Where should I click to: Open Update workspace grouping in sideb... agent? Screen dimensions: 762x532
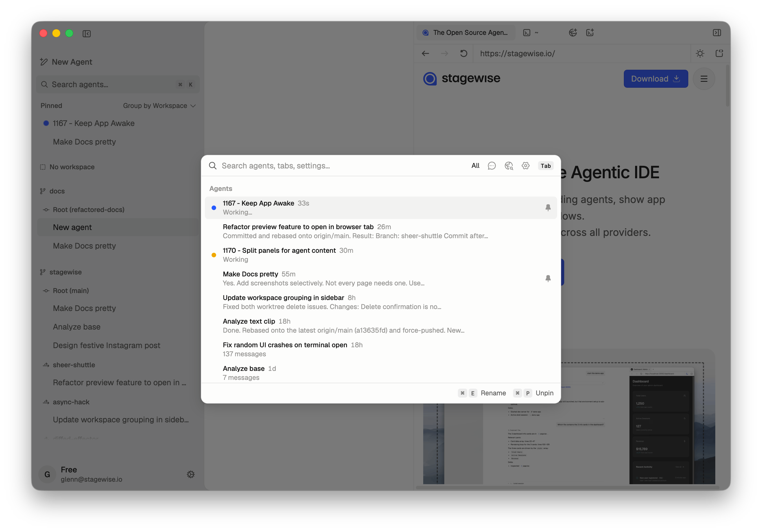[118, 420]
